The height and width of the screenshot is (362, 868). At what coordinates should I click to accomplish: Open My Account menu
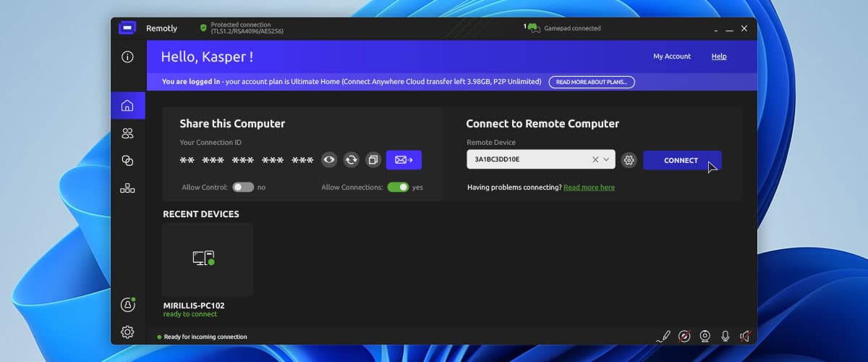672,56
